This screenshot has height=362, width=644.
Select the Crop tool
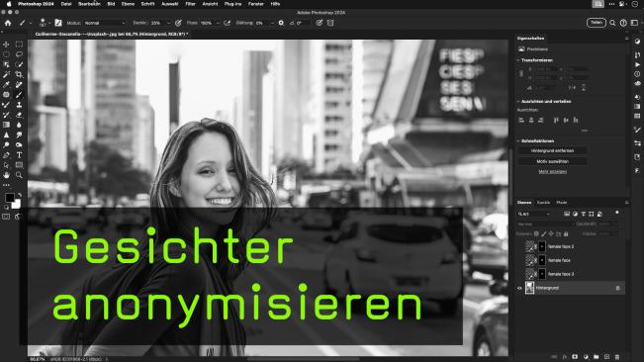19,74
